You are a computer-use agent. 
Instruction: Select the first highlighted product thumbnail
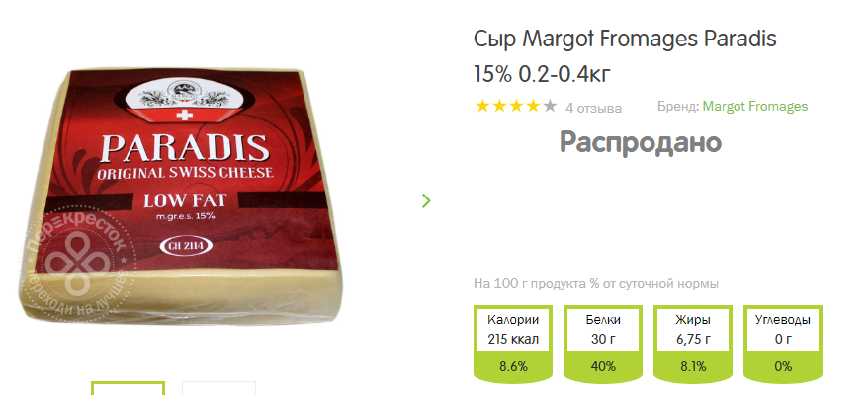[128, 388]
